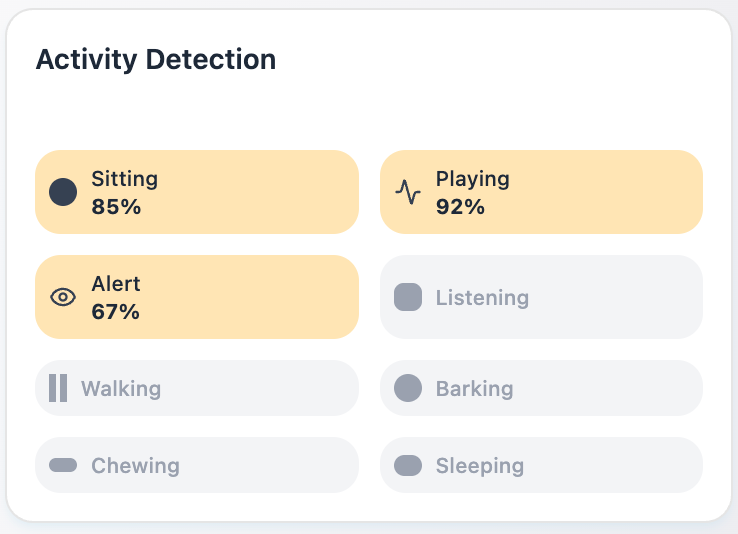Click the Listening activity label

[482, 298]
